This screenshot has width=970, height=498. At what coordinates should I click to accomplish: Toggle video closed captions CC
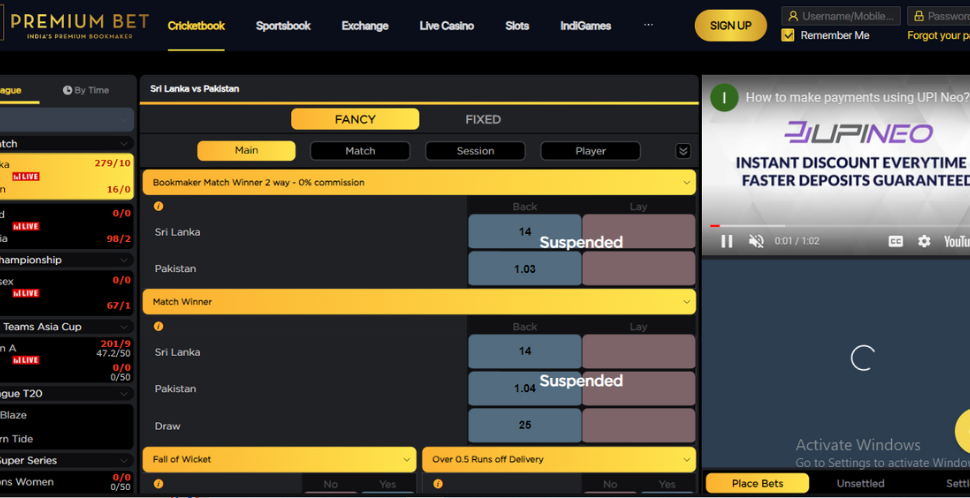(896, 241)
